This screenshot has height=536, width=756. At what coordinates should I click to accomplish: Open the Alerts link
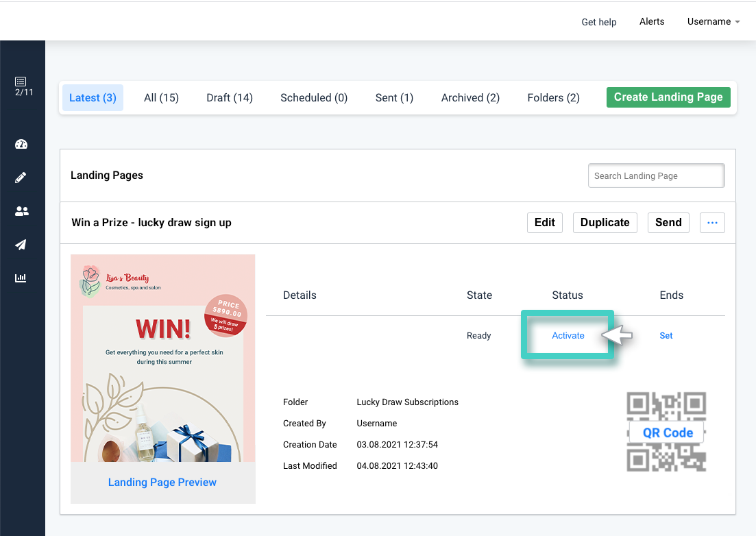click(652, 22)
